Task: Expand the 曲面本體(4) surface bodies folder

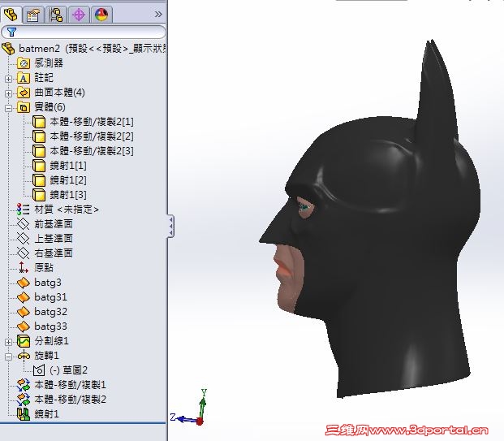Action: coord(8,93)
